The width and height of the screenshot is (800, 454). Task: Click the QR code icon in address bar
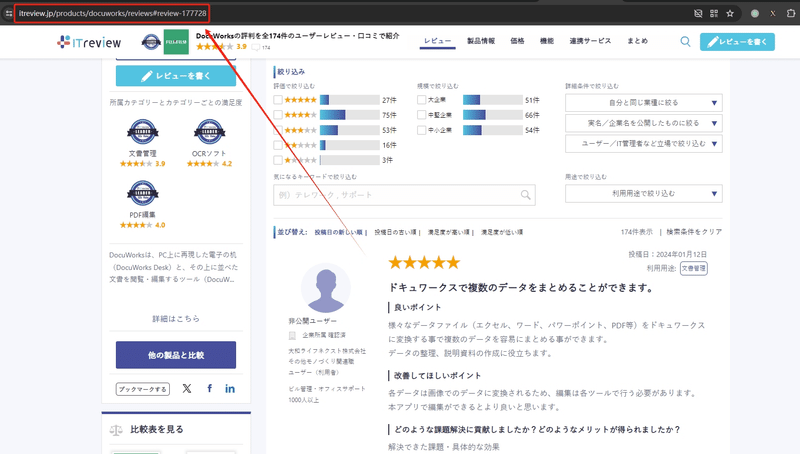point(714,13)
